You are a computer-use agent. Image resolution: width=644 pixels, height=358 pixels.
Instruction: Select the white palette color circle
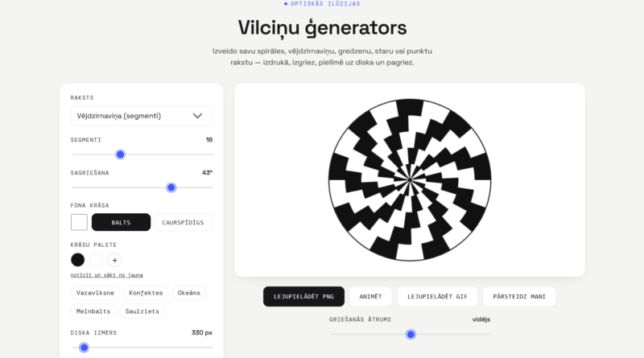96,260
